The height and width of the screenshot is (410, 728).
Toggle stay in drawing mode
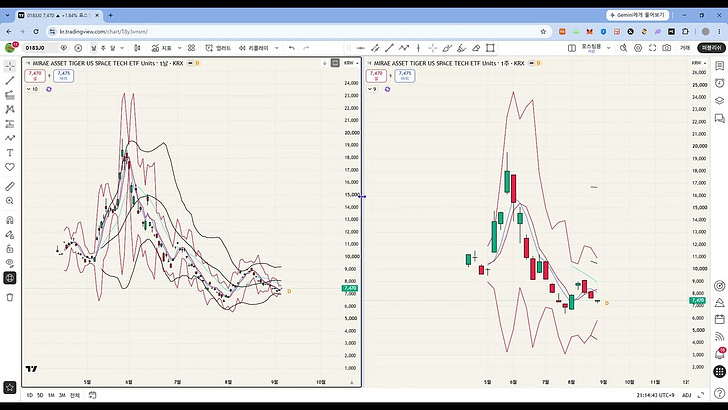coord(10,234)
